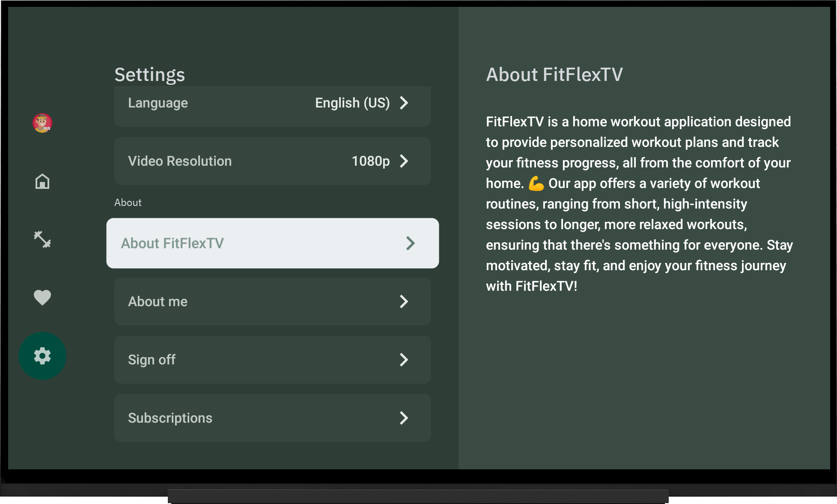This screenshot has height=504, width=837.
Task: Click the chevron in Sign off row
Action: (404, 360)
